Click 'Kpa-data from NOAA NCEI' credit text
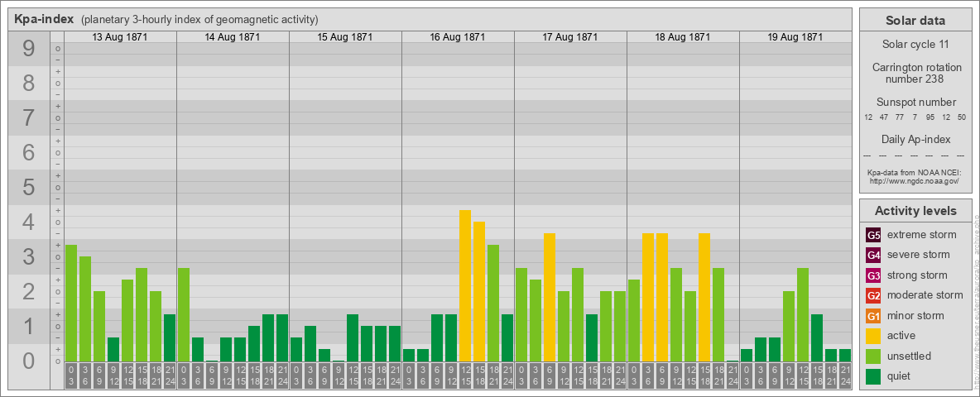This screenshot has height=397, width=980. coord(913,172)
